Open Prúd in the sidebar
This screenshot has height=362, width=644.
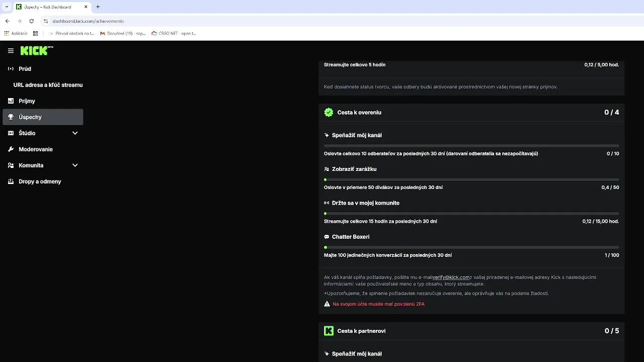click(43, 69)
